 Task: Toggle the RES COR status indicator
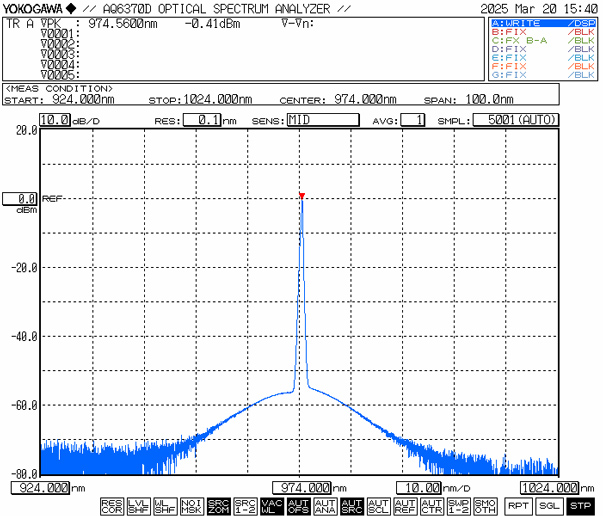(112, 506)
